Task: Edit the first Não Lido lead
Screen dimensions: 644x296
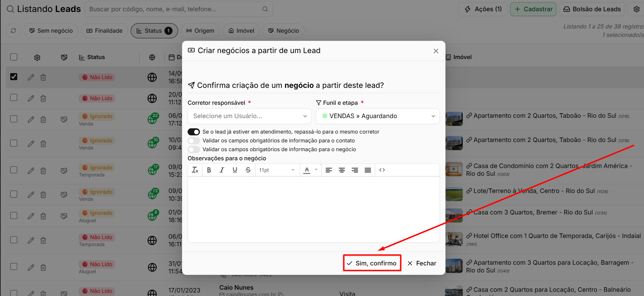Action: pos(31,77)
